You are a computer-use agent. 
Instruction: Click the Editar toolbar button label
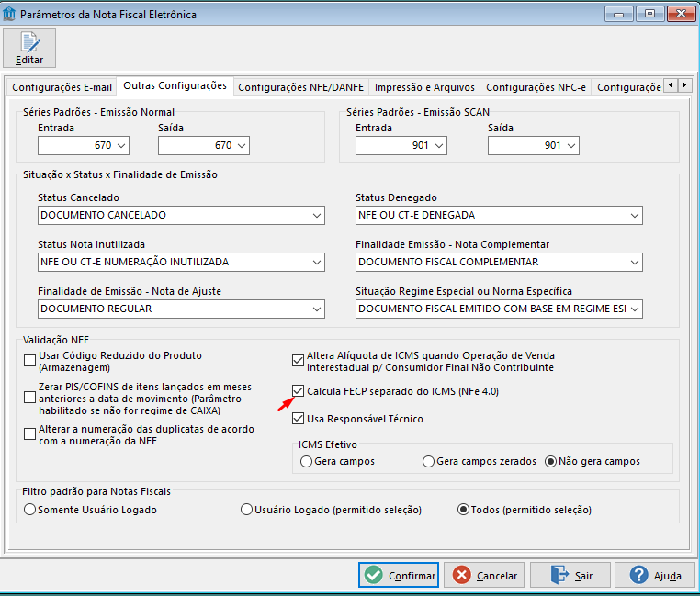29,60
